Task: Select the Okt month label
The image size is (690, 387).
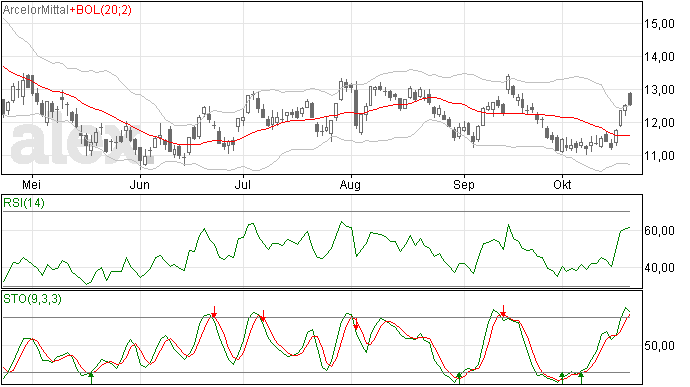Action: tap(562, 184)
